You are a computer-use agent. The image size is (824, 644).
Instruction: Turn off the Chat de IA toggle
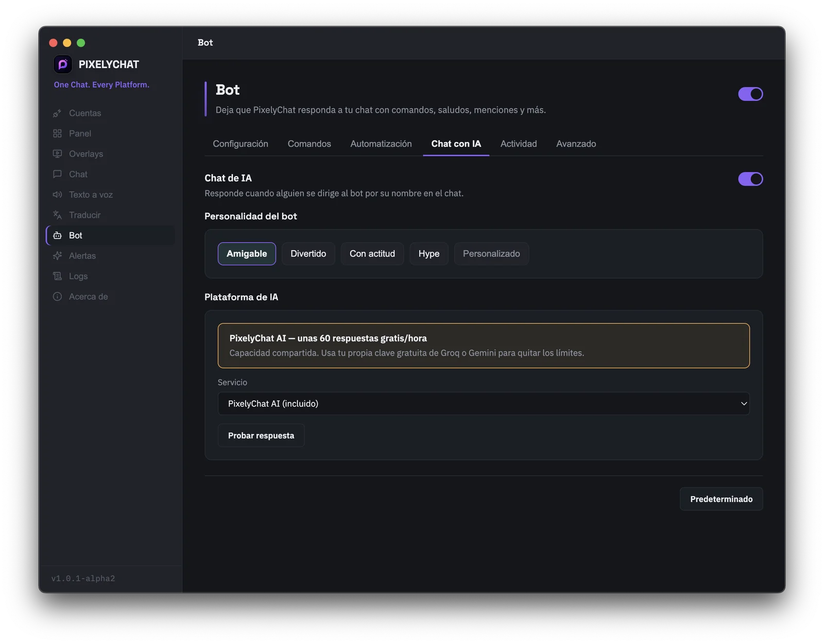point(750,179)
